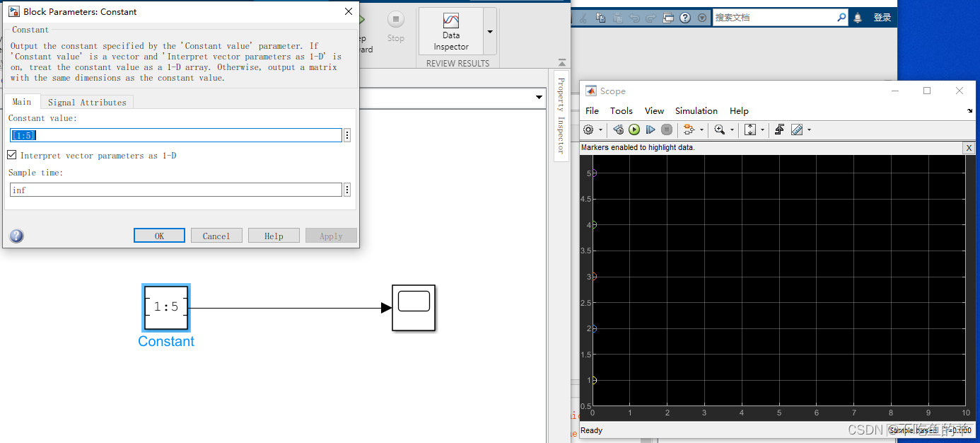The image size is (980, 443).
Task: Expand the scale axes dropdown arrow
Action: pyautogui.click(x=762, y=130)
